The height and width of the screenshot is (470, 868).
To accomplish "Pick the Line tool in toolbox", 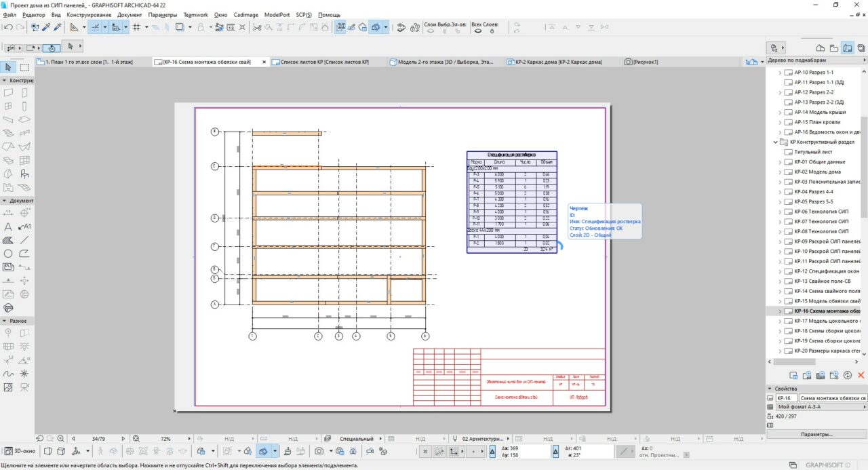I will pos(24,240).
